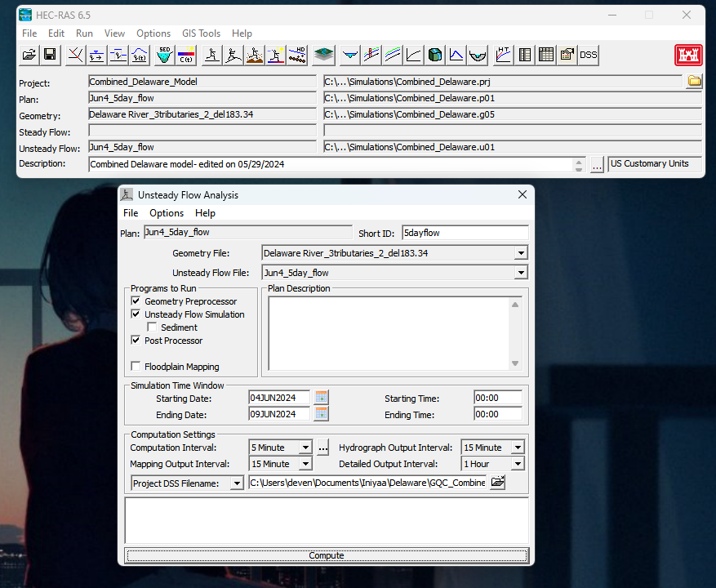Screen dimensions: 716x588
Task: Open the water quality C(t) data icon
Action: [x=186, y=56]
